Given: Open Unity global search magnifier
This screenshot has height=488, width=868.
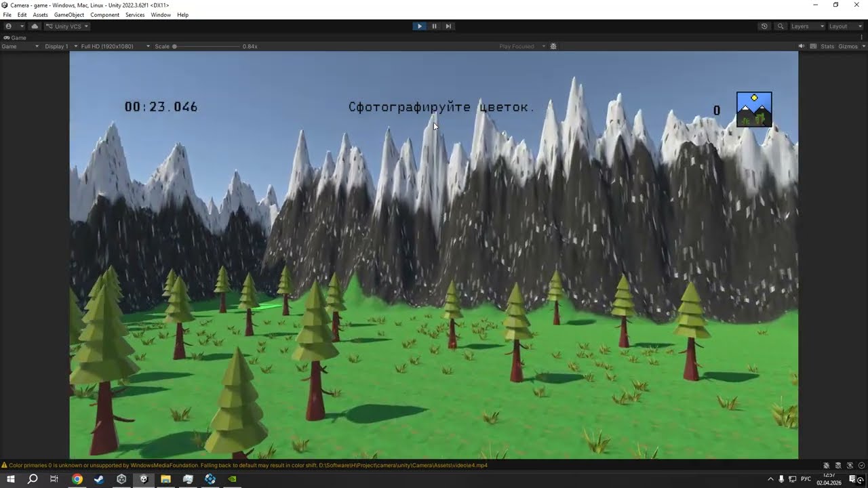Looking at the screenshot, I should pyautogui.click(x=781, y=26).
